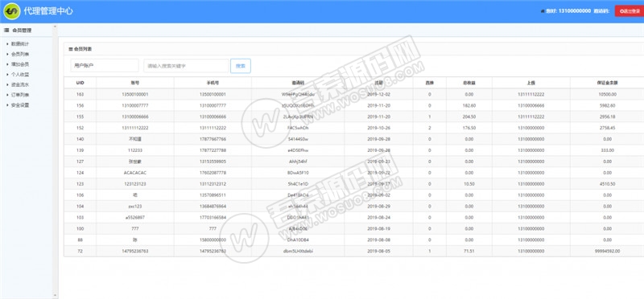644x299 pixels.
Task: Click the 手机号 column header
Action: [213, 83]
